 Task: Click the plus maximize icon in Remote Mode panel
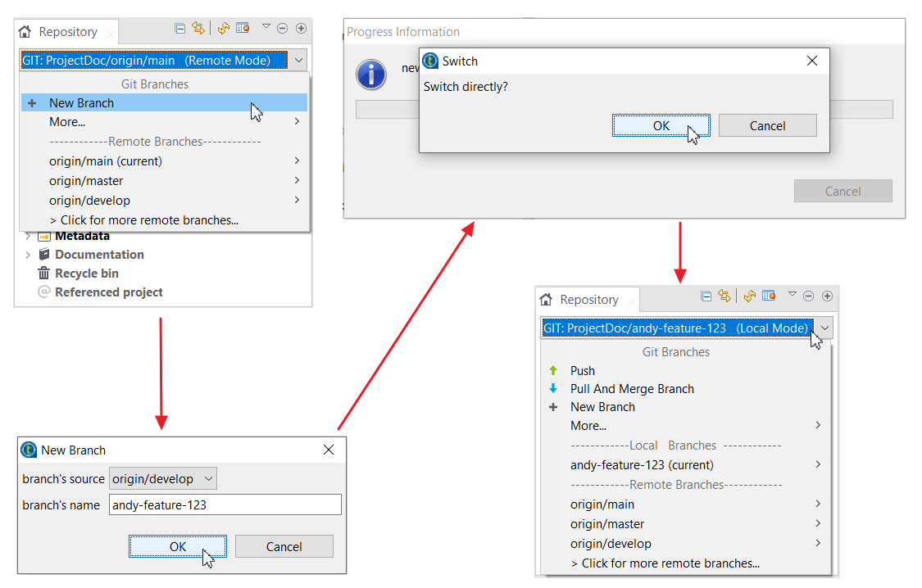tap(301, 28)
